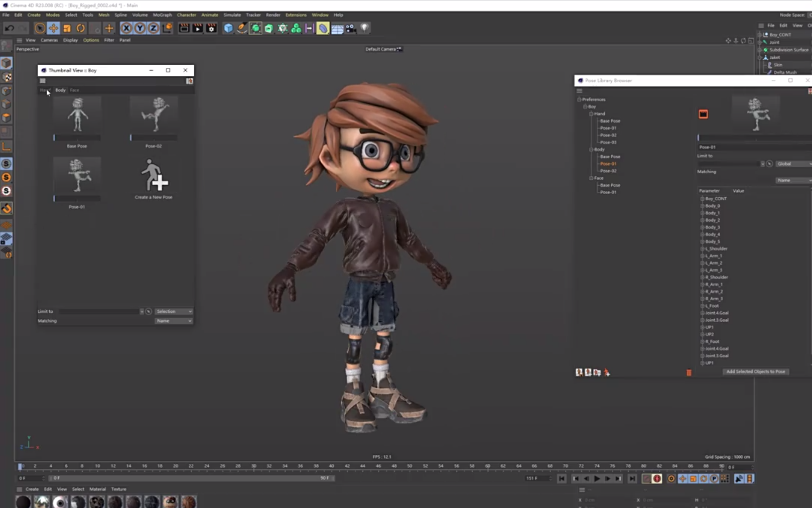Select Pose-03 under Hand
The height and width of the screenshot is (508, 812).
608,143
